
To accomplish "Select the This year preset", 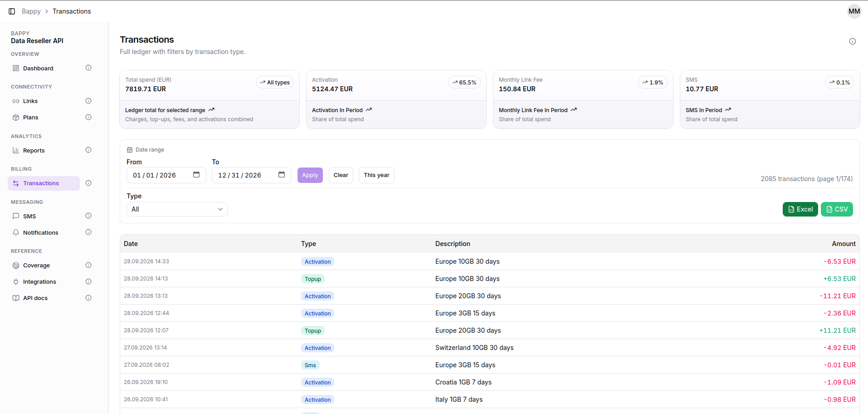I will [x=376, y=175].
